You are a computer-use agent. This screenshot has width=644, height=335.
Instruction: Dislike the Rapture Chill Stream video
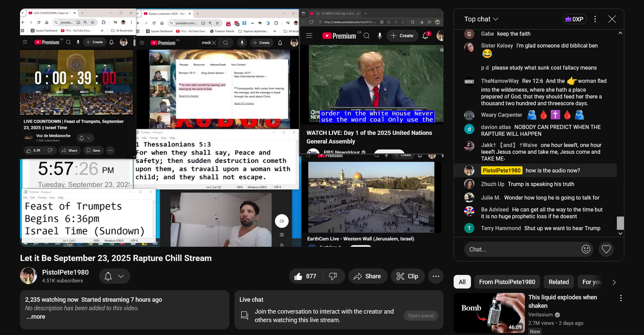pos(333,276)
